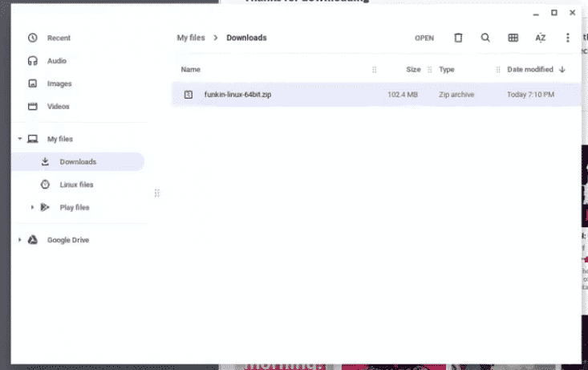Open the three-dot more menu
Image resolution: width=588 pixels, height=370 pixels.
pyautogui.click(x=568, y=38)
